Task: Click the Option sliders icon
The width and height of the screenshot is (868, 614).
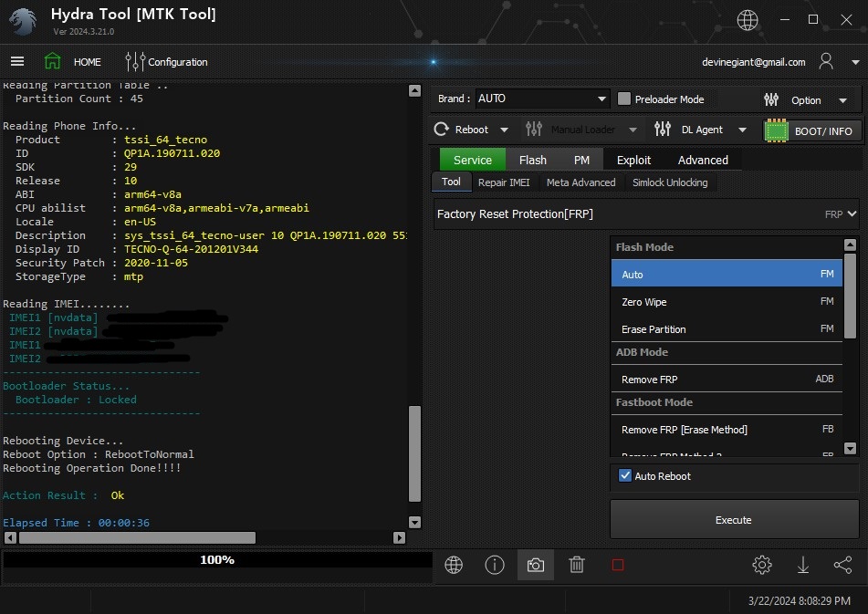Action: point(771,99)
